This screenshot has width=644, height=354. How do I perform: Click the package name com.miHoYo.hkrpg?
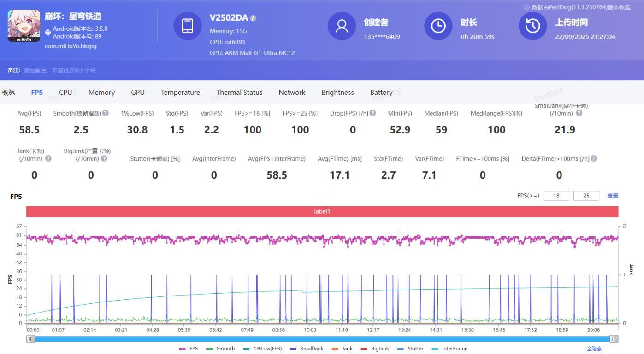(71, 46)
